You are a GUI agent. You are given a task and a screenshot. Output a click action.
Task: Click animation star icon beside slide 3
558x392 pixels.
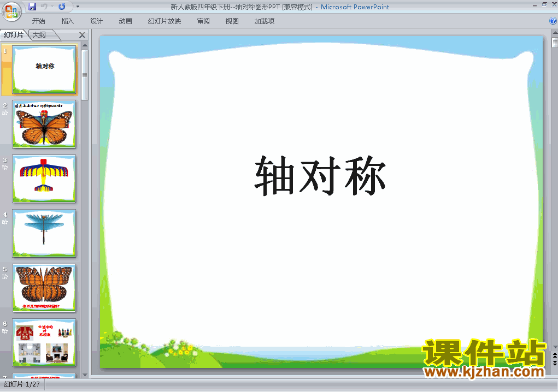[x=5, y=168]
